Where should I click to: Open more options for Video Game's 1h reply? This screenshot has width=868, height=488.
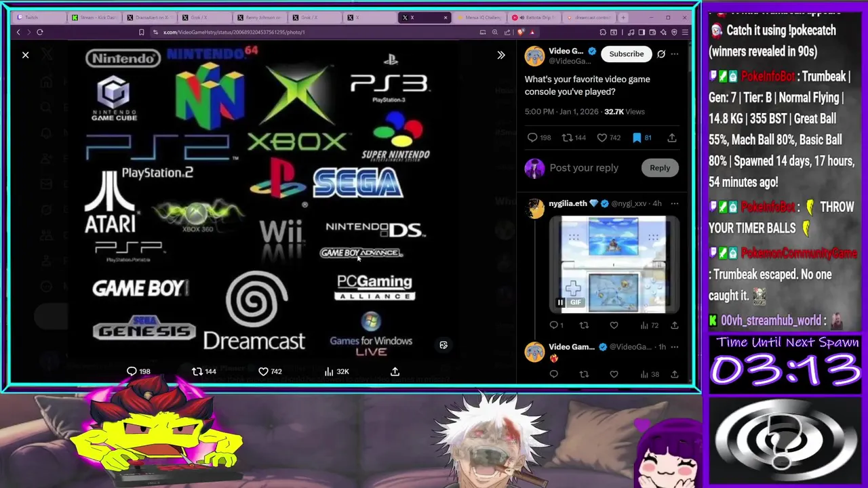(x=674, y=347)
